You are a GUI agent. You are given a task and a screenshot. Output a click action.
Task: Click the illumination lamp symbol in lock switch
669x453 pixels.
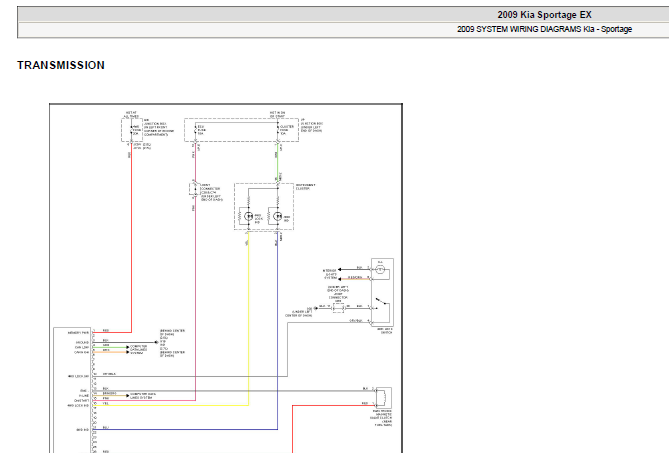click(x=380, y=270)
